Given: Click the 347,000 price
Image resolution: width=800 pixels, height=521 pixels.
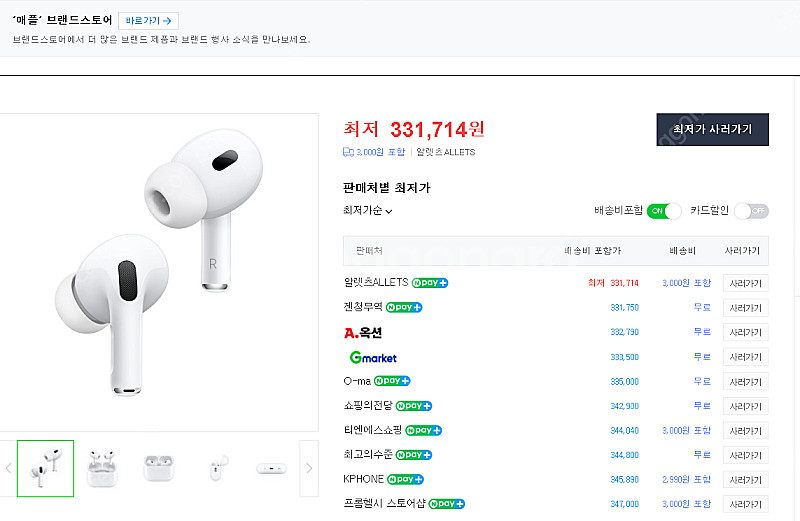Looking at the screenshot, I should click(x=624, y=504).
